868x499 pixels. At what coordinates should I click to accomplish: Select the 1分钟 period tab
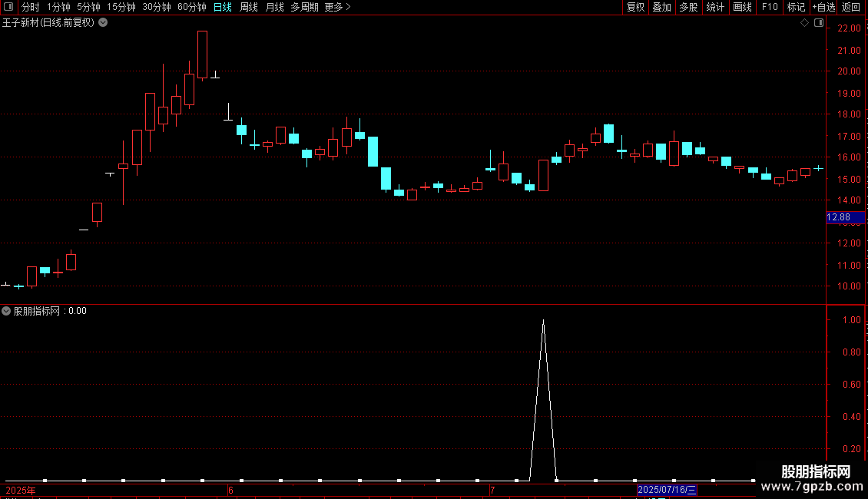click(58, 7)
